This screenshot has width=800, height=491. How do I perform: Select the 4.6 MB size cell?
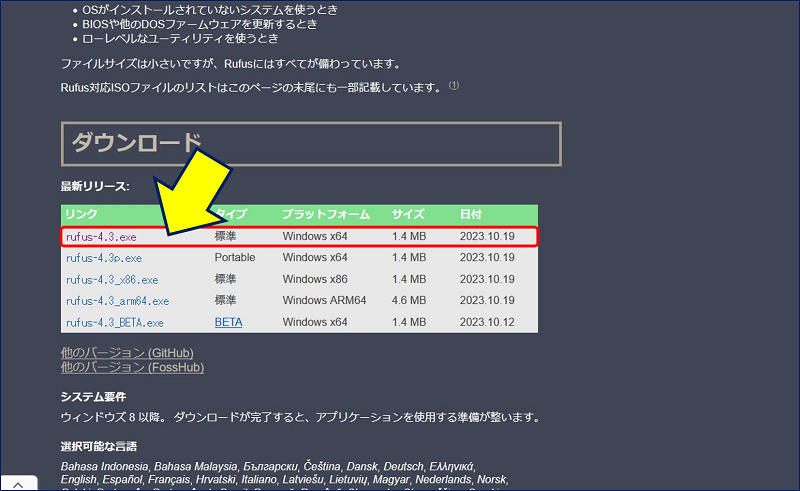(409, 300)
